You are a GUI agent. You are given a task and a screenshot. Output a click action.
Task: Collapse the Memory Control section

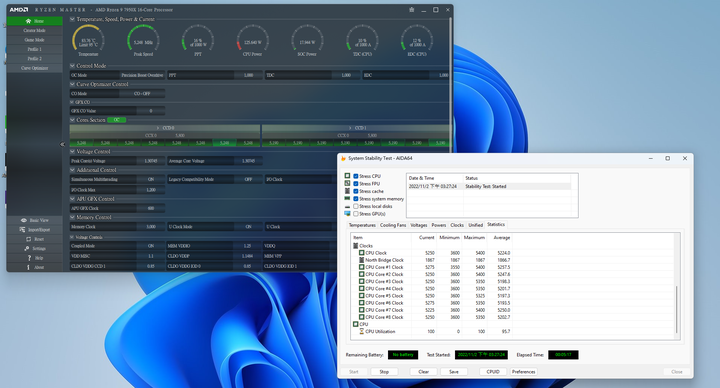73,217
